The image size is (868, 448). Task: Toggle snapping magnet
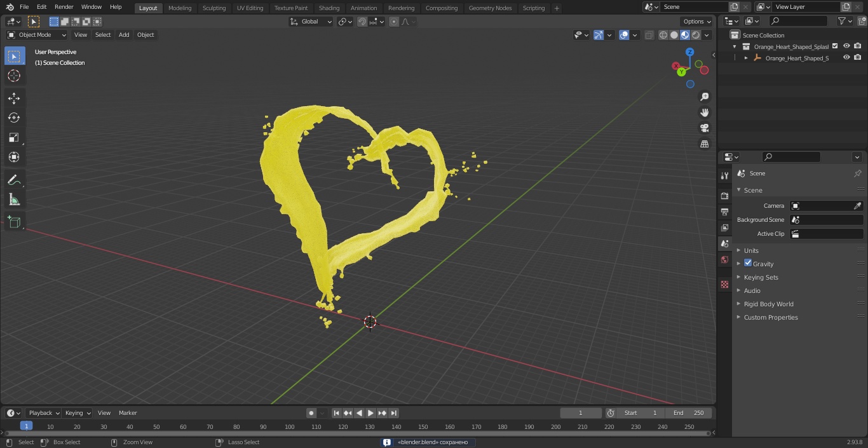point(362,22)
